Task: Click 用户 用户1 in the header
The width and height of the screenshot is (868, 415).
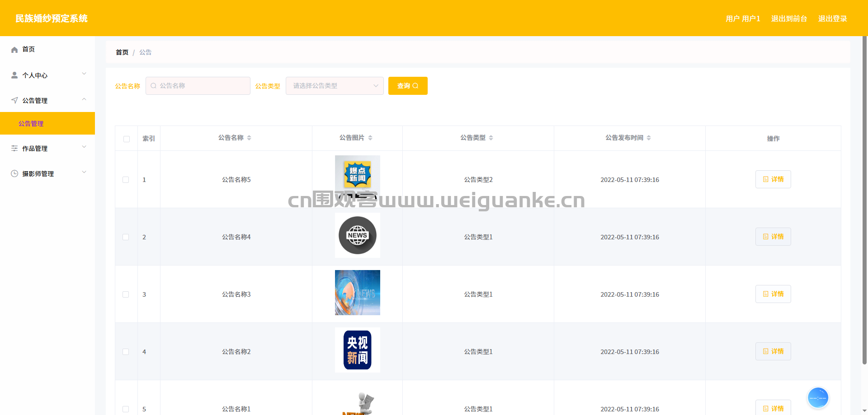Action: pos(743,19)
